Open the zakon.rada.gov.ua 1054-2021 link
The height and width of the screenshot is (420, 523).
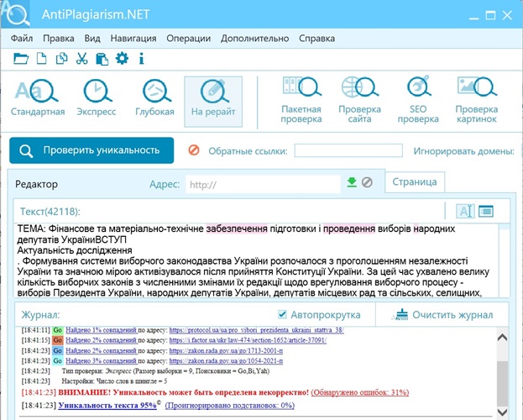click(x=226, y=361)
